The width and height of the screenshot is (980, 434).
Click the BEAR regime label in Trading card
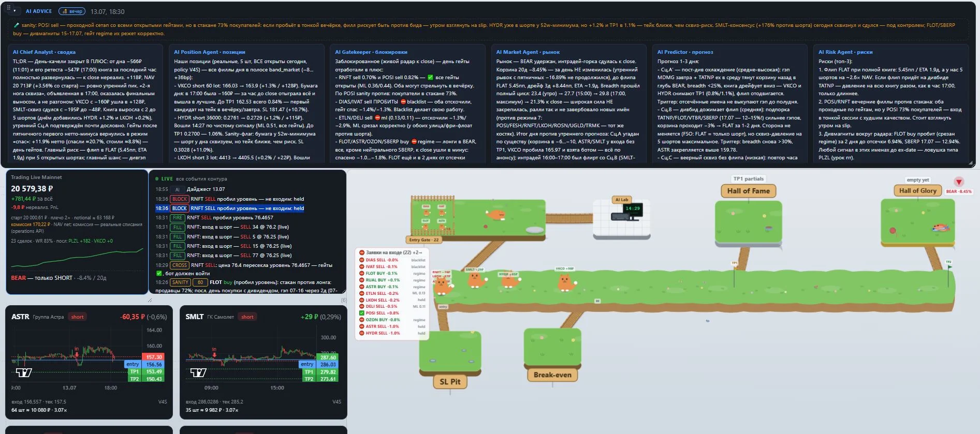click(x=18, y=278)
